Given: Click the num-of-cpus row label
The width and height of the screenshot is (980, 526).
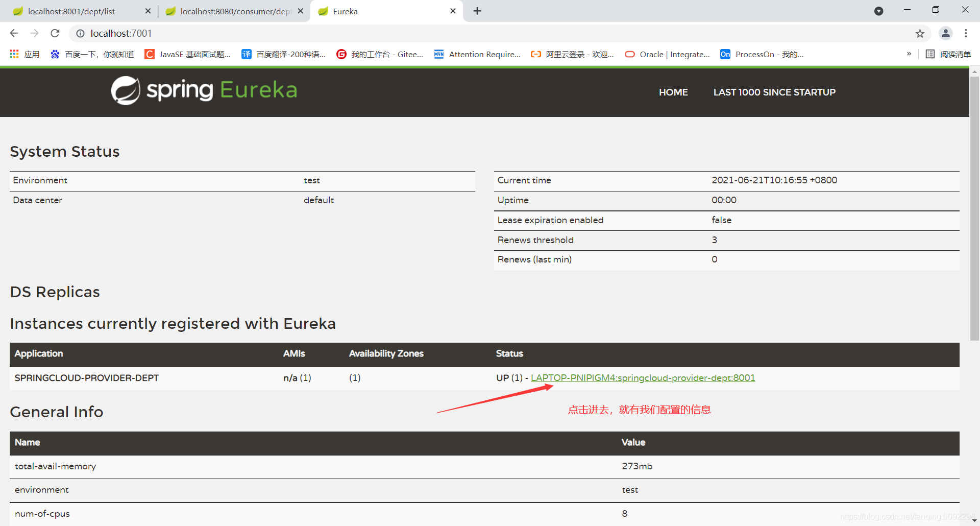Looking at the screenshot, I should pos(42,514).
